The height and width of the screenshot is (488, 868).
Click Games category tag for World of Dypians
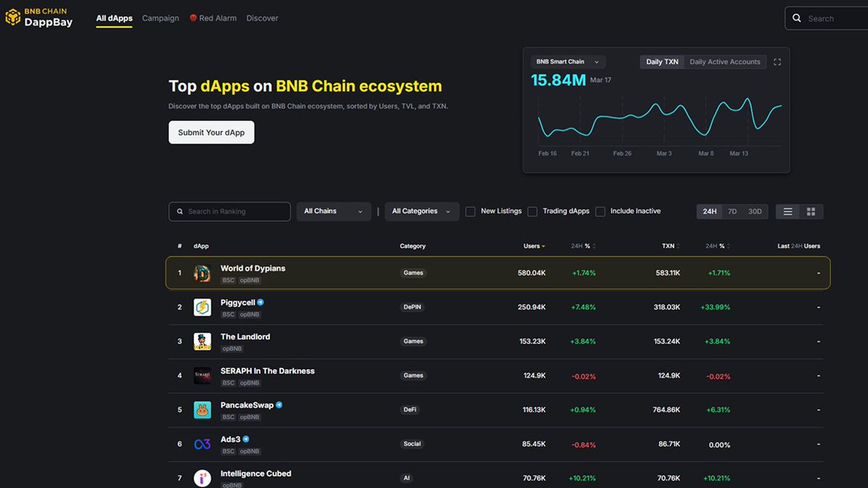click(414, 273)
